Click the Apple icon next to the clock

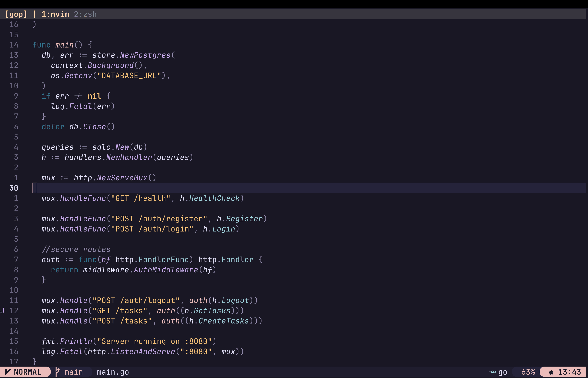click(x=551, y=372)
